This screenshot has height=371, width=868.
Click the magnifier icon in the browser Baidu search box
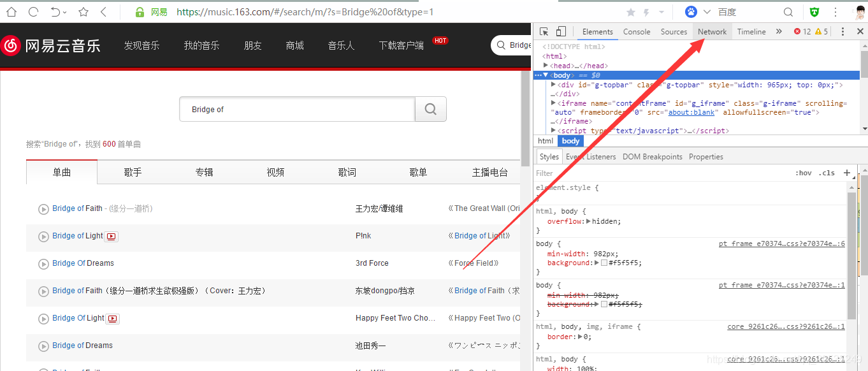click(x=788, y=12)
